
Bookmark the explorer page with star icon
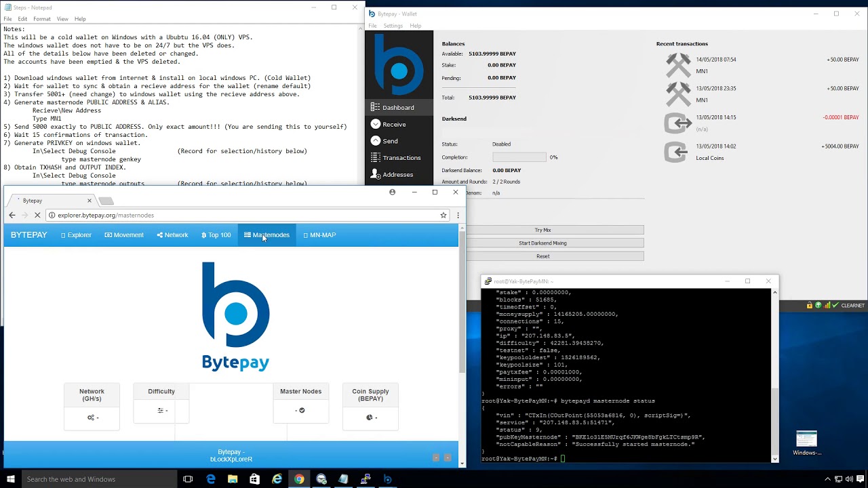443,215
